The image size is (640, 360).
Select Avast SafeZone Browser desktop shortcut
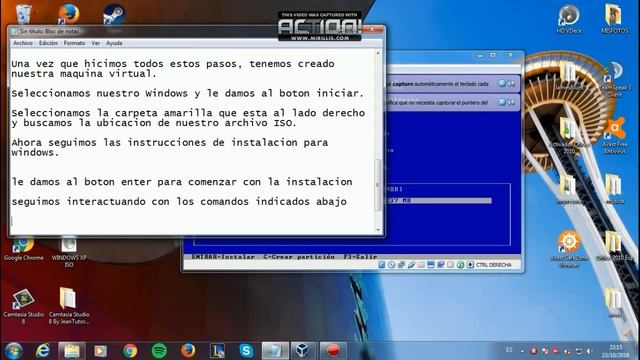pyautogui.click(x=569, y=249)
